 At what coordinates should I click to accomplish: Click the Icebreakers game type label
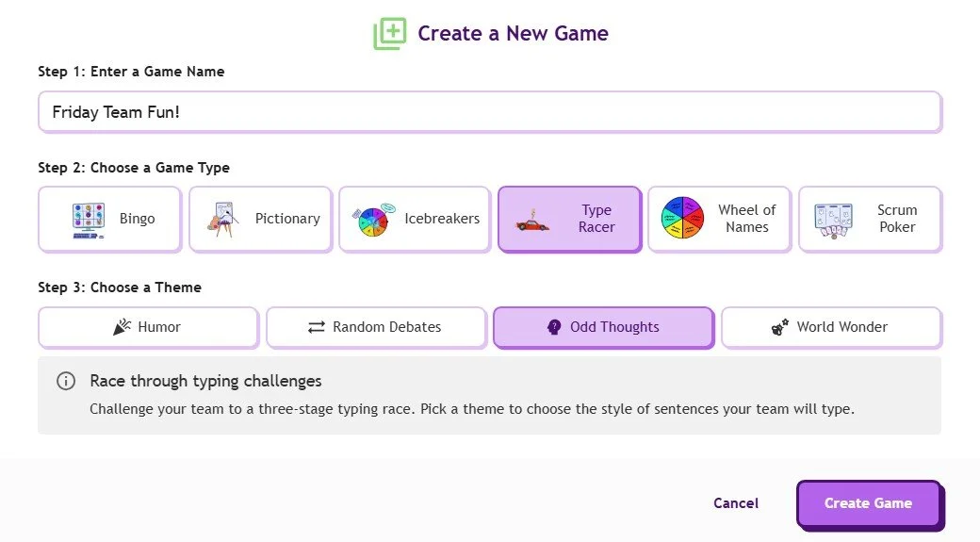point(442,219)
